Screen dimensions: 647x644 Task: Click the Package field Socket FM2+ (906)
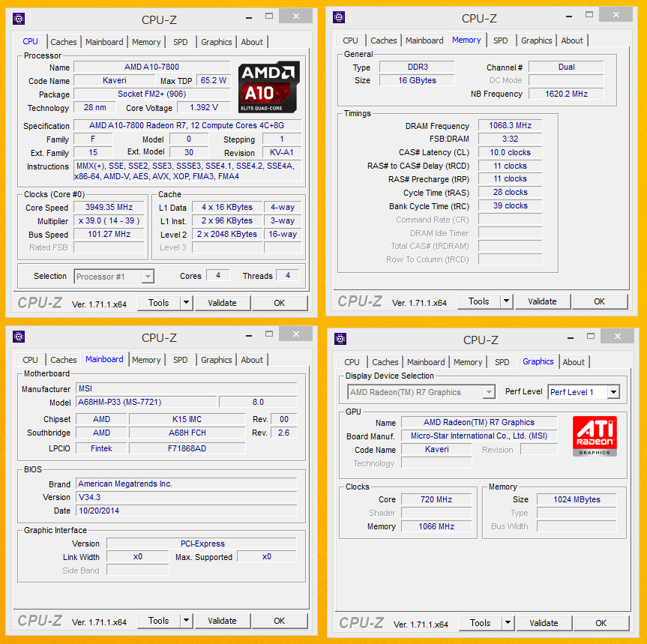[x=152, y=94]
